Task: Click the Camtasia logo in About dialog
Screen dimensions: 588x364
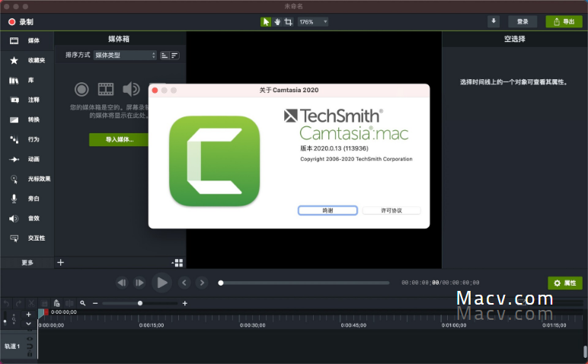Action: (x=215, y=161)
